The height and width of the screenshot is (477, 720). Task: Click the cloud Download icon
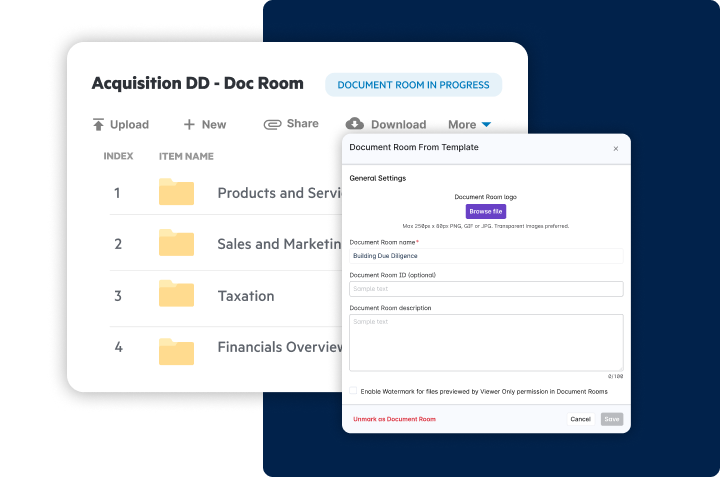[x=354, y=123]
